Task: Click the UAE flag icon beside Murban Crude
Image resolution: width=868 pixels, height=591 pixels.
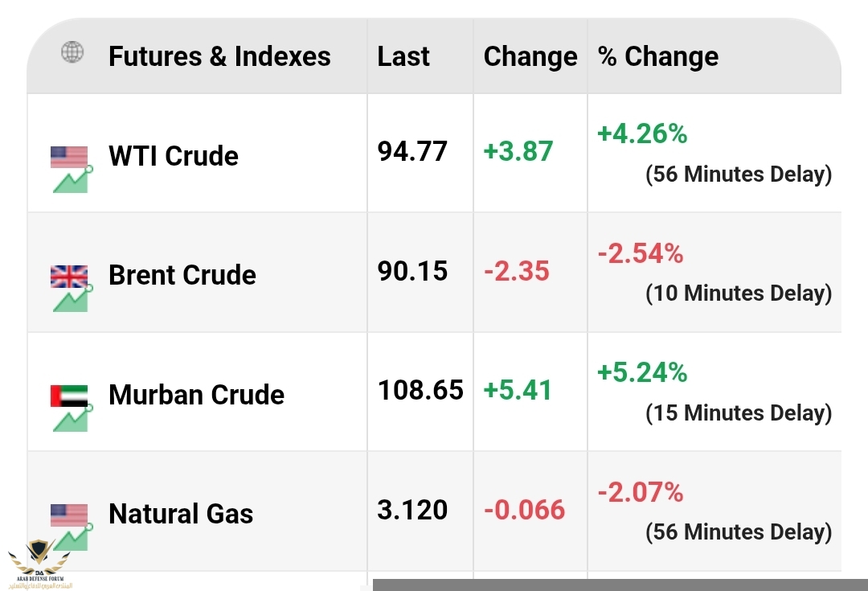Action: pos(69,396)
